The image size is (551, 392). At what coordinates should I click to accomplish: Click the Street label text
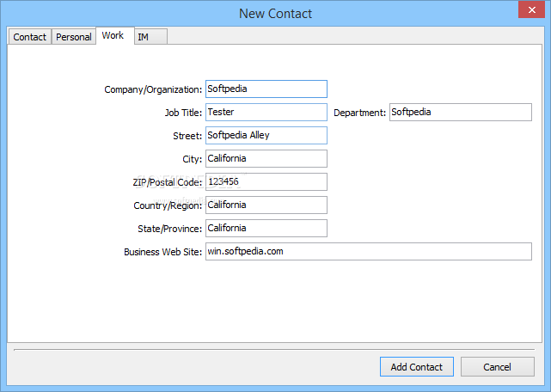tap(187, 136)
